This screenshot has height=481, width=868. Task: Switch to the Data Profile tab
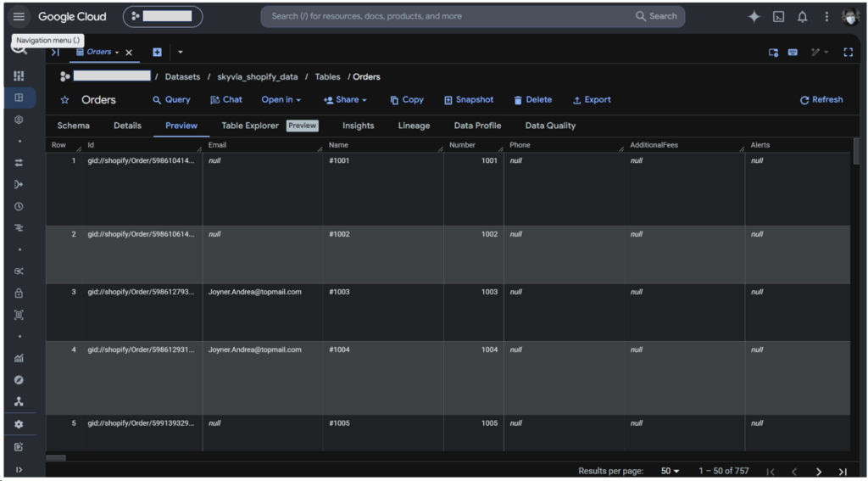(477, 126)
